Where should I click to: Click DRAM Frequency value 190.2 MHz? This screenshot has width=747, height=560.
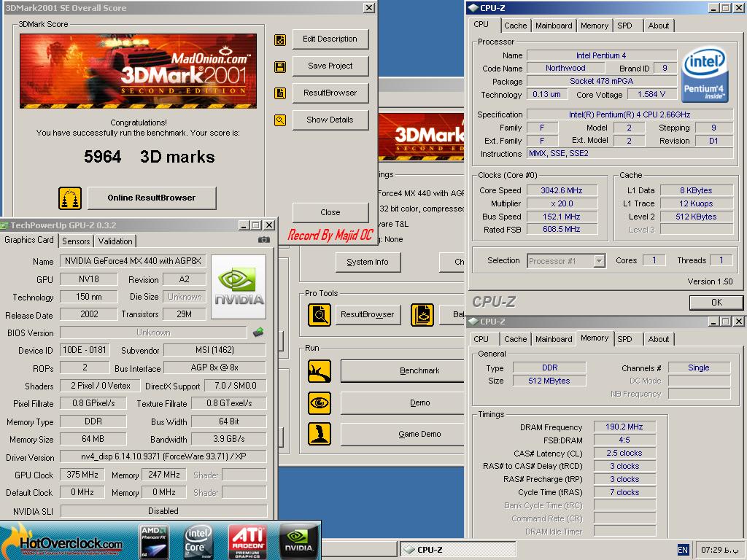624,427
